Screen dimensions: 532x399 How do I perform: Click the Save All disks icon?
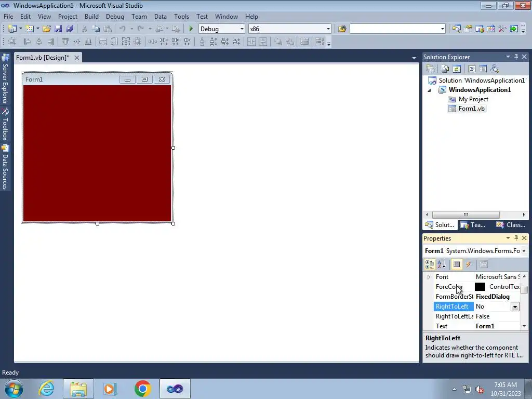tap(70, 29)
